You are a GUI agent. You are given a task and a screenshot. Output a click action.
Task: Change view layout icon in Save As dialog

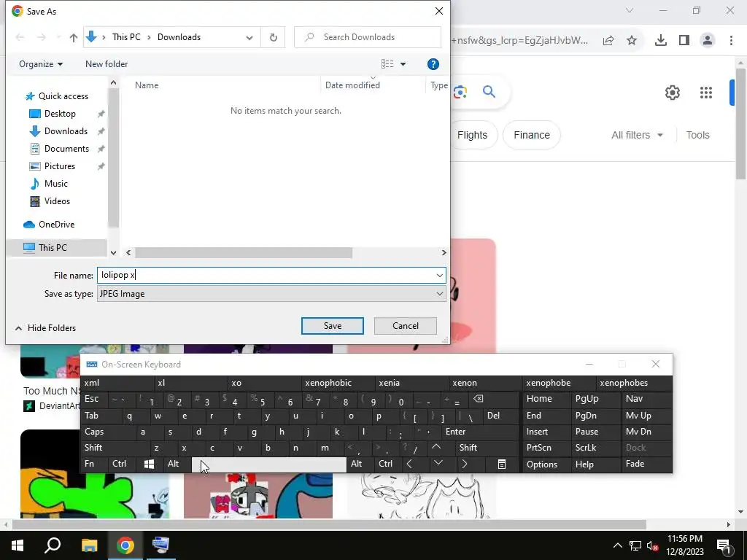coord(387,64)
